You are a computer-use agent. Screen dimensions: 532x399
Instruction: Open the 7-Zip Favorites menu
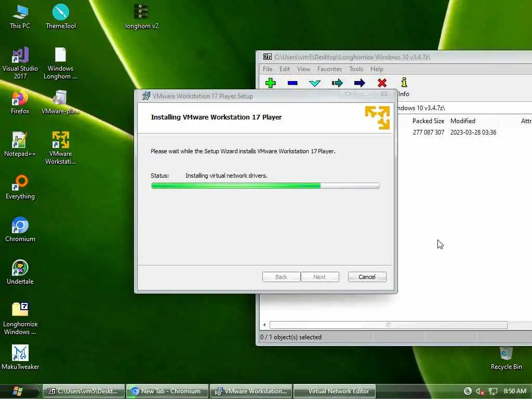pyautogui.click(x=329, y=69)
